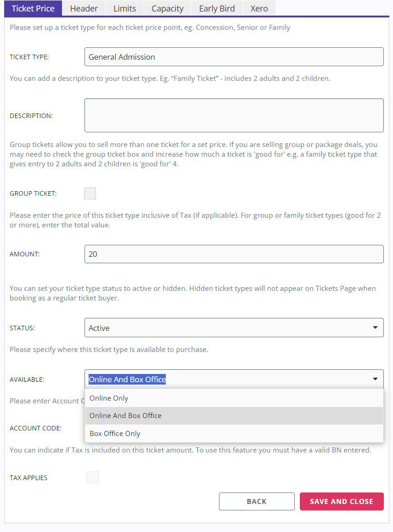Click the Status dropdown arrow
The height and width of the screenshot is (532, 393).
point(375,328)
